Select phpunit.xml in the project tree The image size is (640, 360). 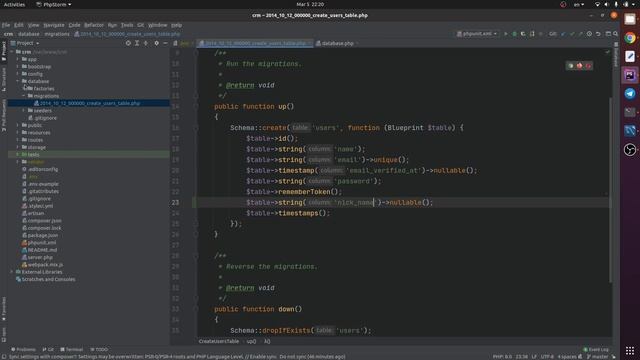(x=42, y=243)
